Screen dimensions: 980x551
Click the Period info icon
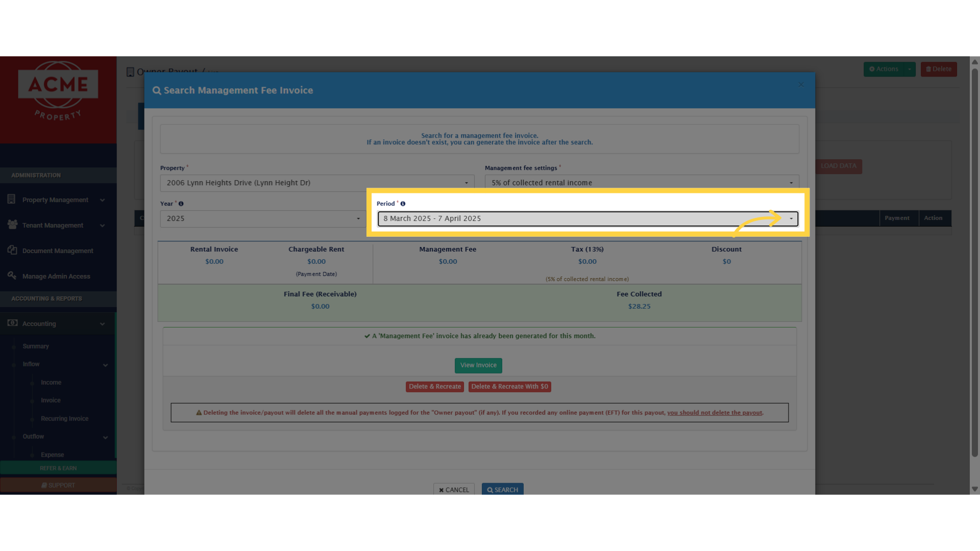pos(403,204)
